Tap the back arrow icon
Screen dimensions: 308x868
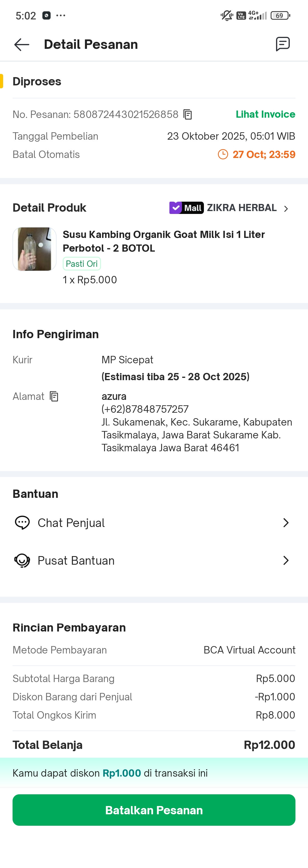pyautogui.click(x=22, y=45)
